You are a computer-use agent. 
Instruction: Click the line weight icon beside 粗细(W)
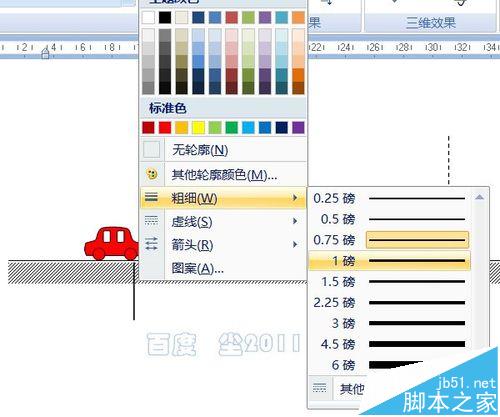[x=151, y=198]
